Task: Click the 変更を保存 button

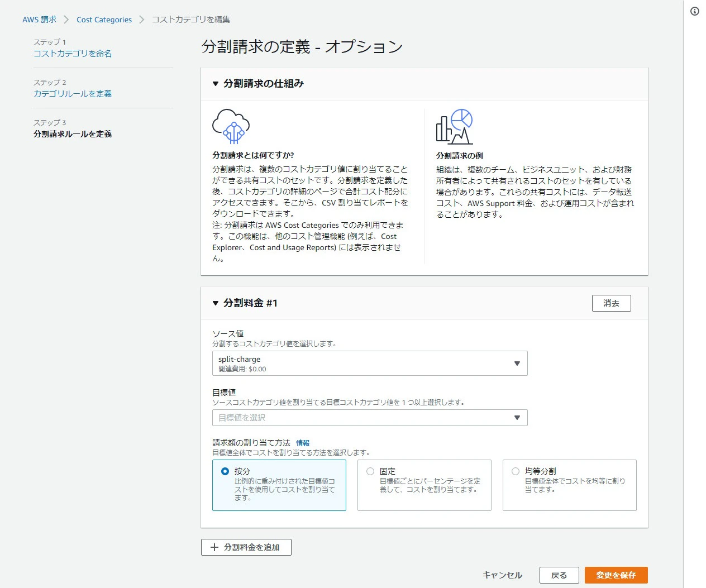Action: [x=616, y=575]
